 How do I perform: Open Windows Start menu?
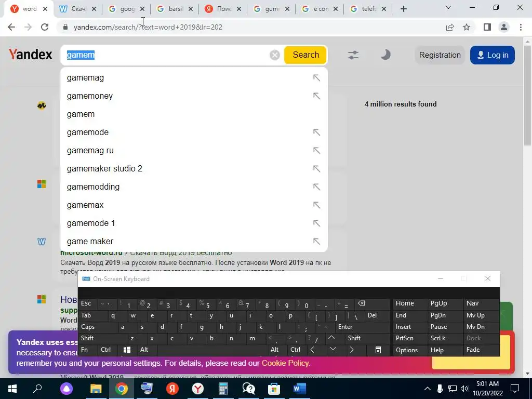coord(12,389)
